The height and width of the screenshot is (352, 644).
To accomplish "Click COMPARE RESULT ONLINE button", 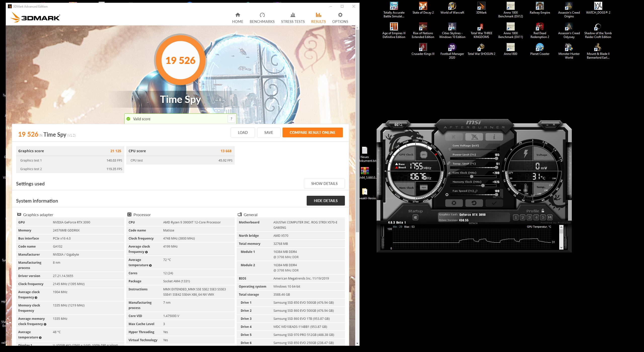I will 312,132.
